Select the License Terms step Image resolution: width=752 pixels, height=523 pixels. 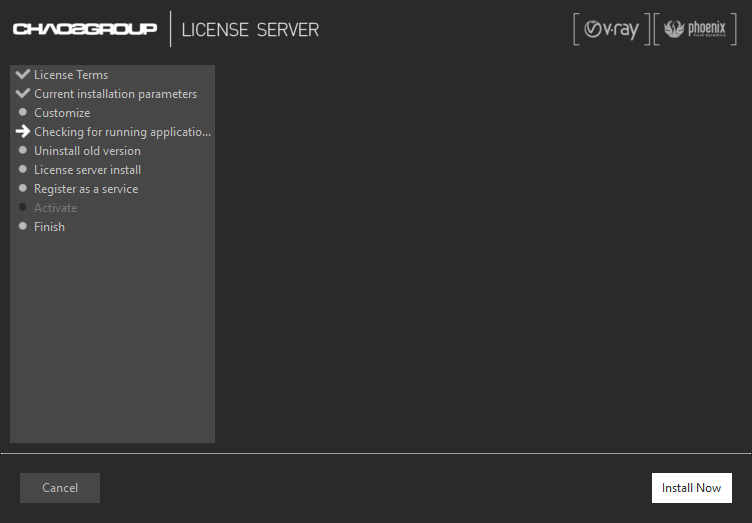(x=71, y=75)
